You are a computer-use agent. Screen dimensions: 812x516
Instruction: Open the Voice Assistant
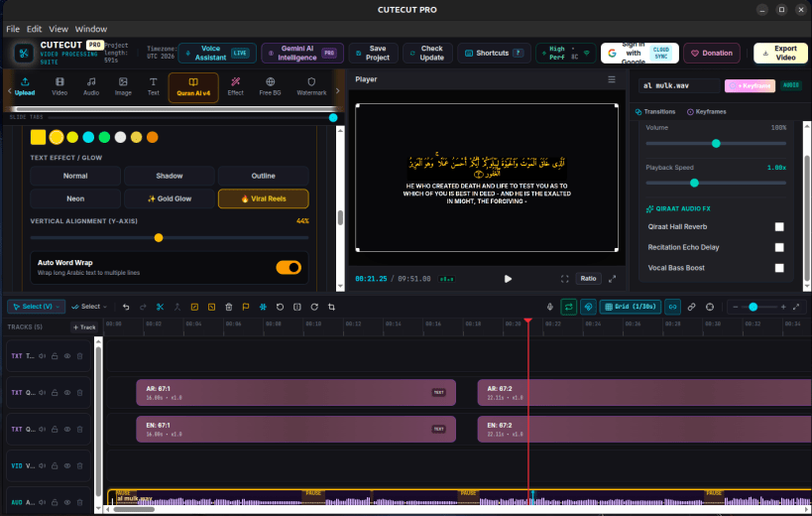(x=217, y=53)
